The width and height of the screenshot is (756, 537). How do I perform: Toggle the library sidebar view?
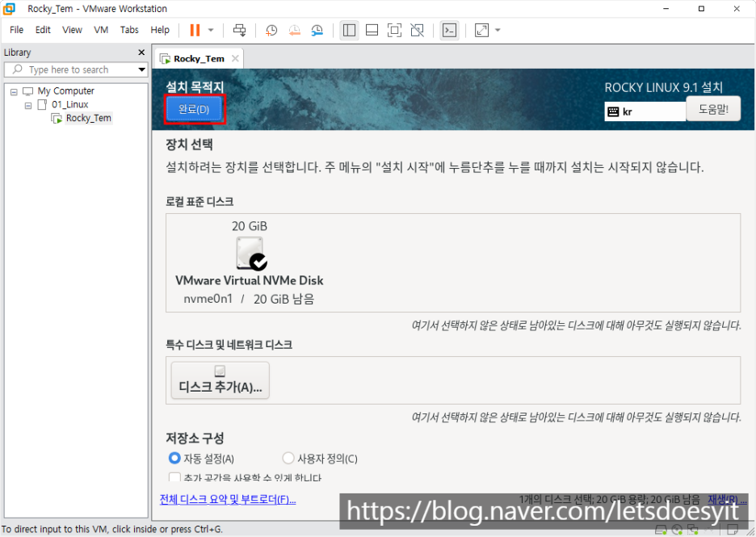(349, 31)
